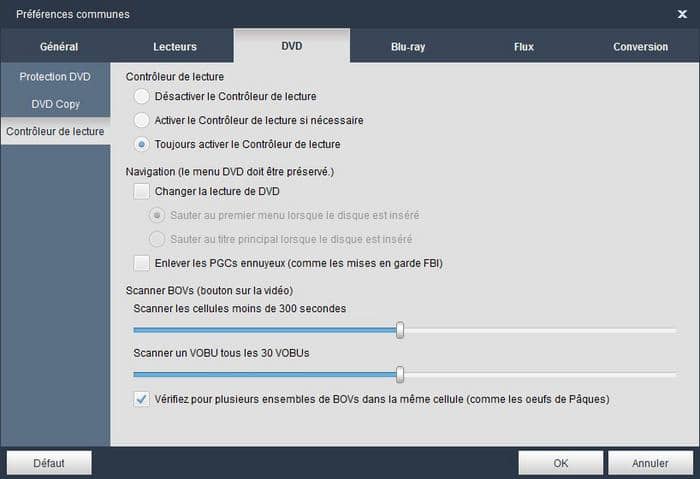Switch to the Général tab
700x479 pixels.
58,46
